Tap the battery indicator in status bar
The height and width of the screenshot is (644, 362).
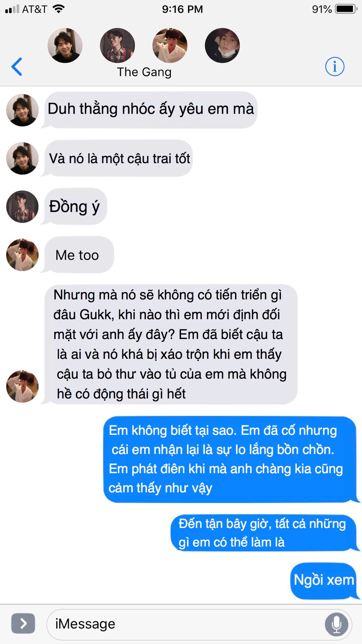pyautogui.click(x=347, y=9)
